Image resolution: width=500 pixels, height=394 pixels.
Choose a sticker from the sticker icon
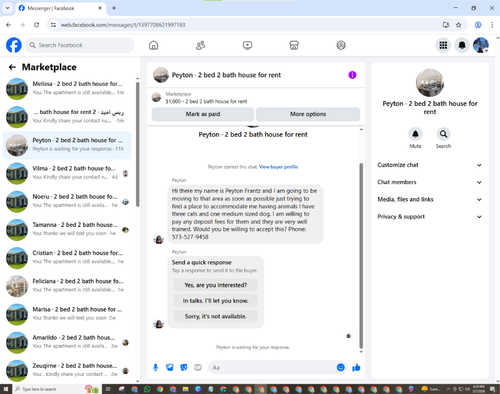pyautogui.click(x=184, y=367)
